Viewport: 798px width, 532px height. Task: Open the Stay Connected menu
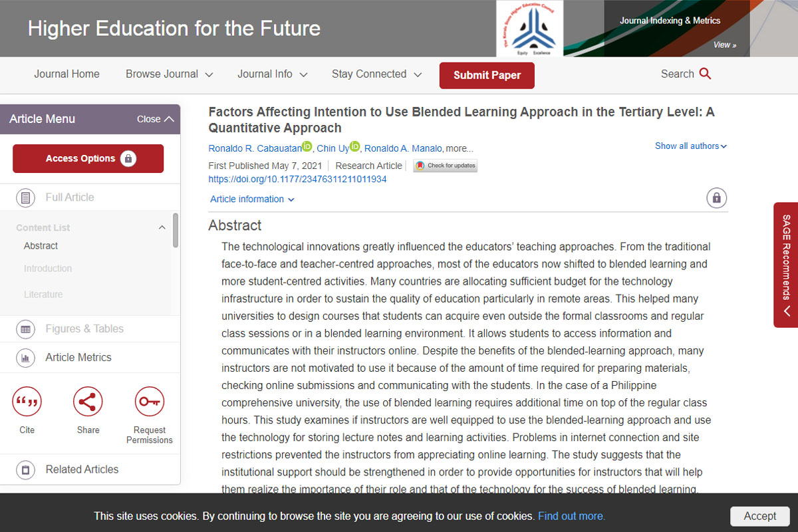pyautogui.click(x=376, y=74)
